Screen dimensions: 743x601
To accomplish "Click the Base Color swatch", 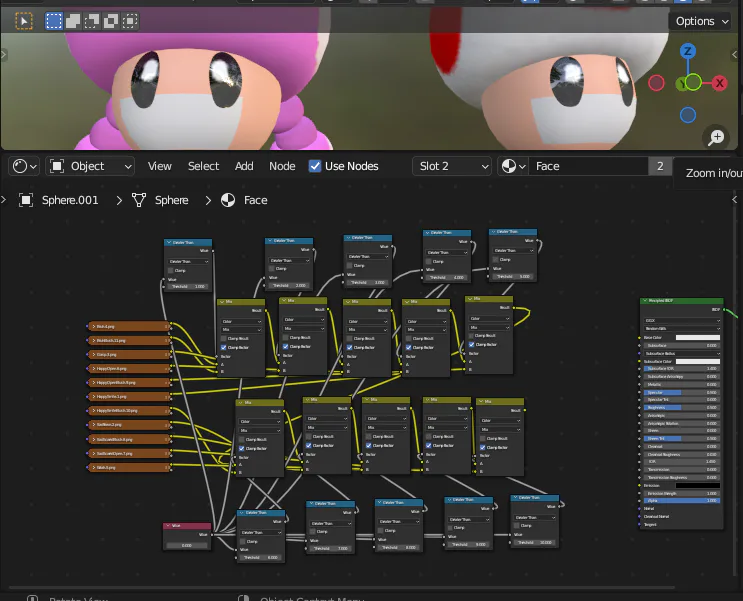I will pos(698,338).
